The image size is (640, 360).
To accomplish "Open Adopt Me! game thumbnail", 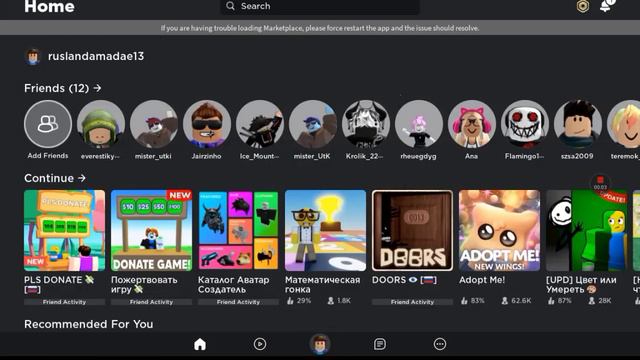I will tap(499, 230).
